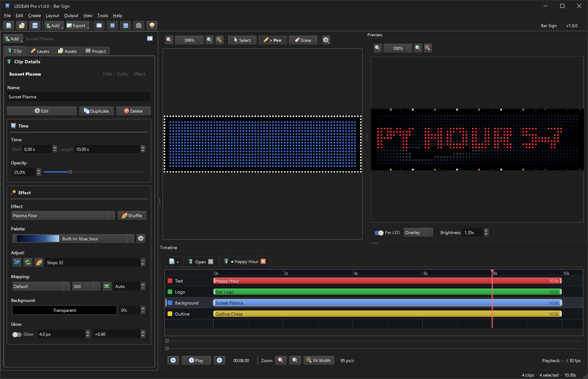Select the Happy Hour clip on timeline
This screenshot has width=588, height=379.
pyautogui.click(x=387, y=281)
